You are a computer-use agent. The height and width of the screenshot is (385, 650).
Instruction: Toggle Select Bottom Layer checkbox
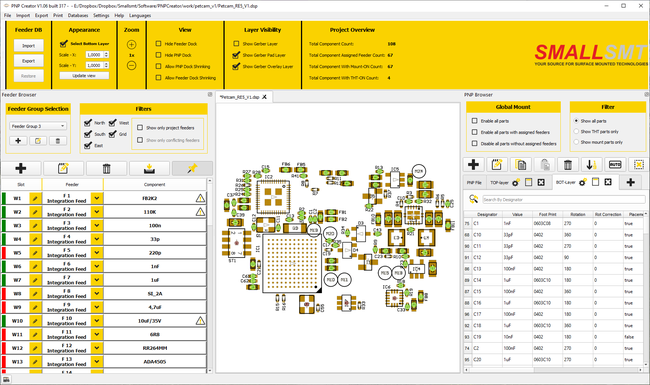point(63,44)
